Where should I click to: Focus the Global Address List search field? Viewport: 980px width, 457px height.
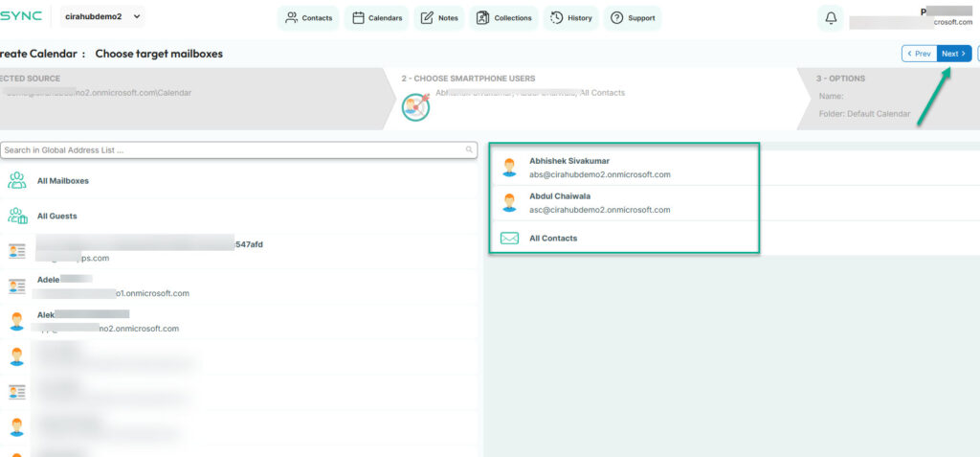(238, 150)
